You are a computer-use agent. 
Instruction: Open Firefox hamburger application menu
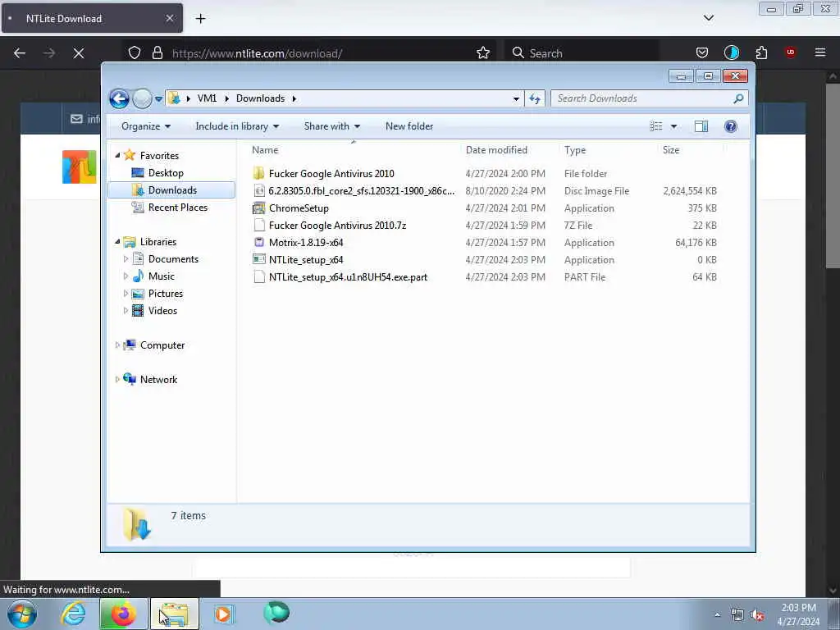point(820,52)
